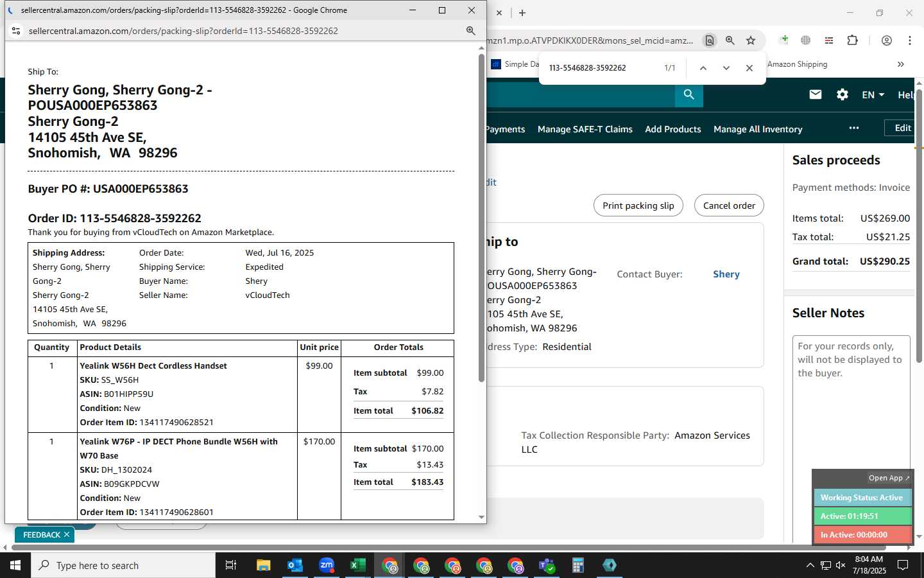Open File Explorer from taskbar
Viewport: 924px width, 578px height.
pyautogui.click(x=264, y=565)
